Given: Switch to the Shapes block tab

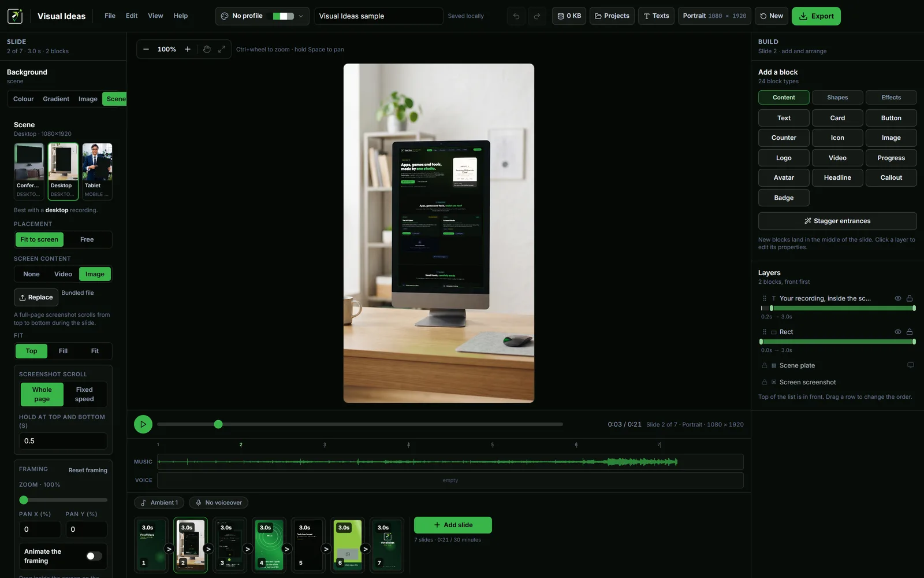Looking at the screenshot, I should (x=837, y=98).
